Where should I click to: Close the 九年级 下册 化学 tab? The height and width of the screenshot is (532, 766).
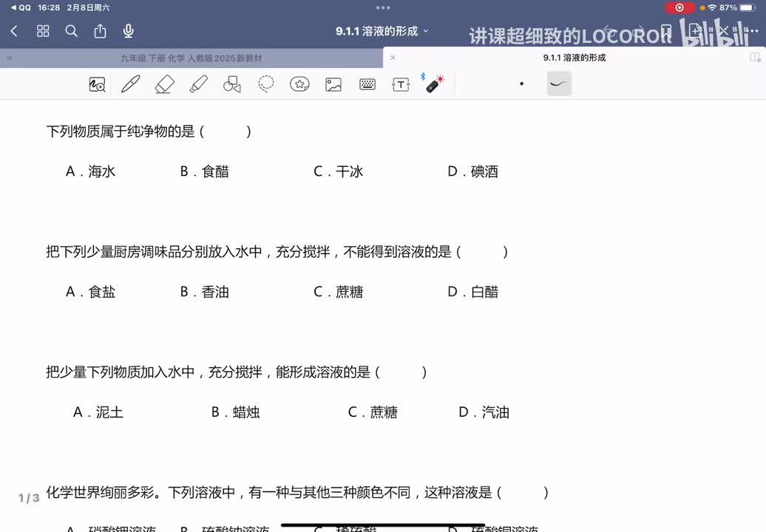[x=10, y=58]
